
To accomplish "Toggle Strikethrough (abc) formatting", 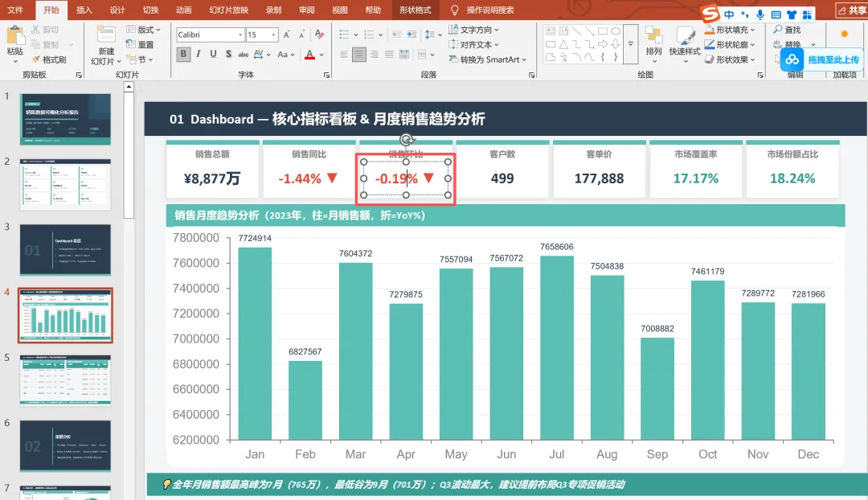I will (x=244, y=55).
